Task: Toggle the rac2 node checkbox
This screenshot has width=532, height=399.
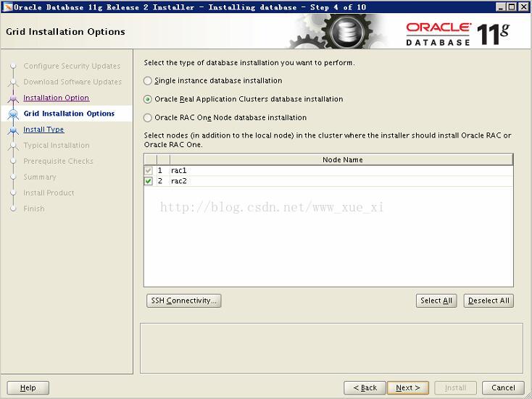Action: pos(149,181)
